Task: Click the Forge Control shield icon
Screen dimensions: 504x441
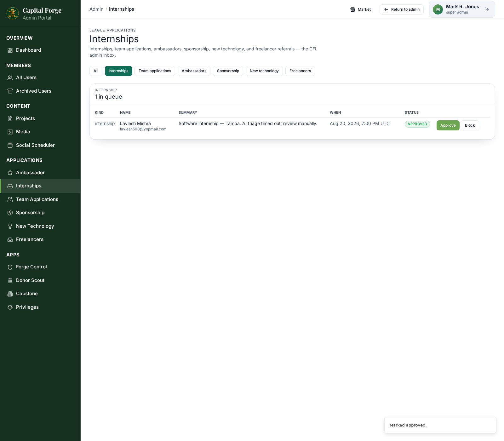Action: pyautogui.click(x=10, y=267)
